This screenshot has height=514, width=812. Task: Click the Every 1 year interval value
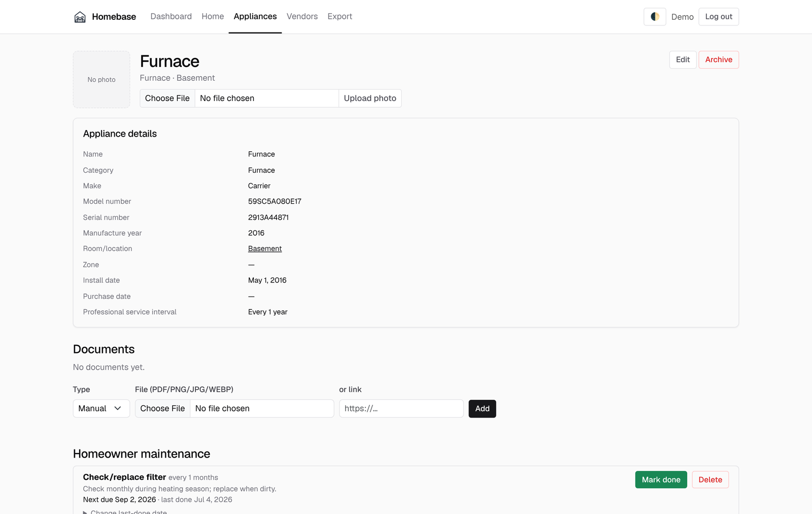(268, 312)
